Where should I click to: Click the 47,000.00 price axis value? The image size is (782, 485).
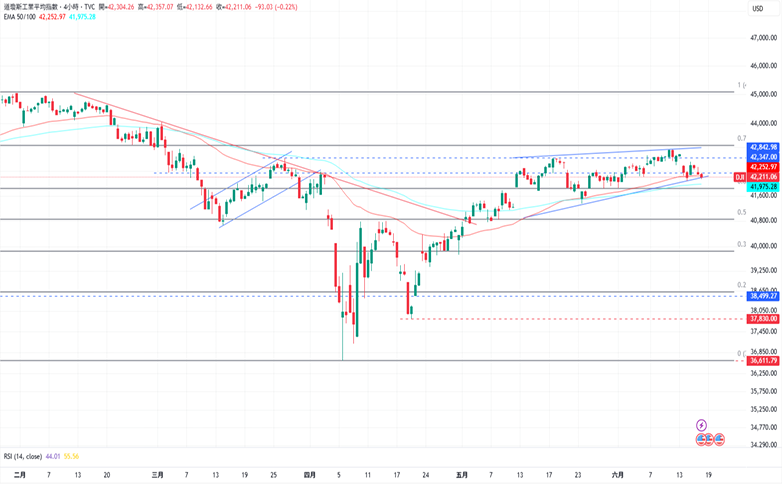[x=764, y=37]
